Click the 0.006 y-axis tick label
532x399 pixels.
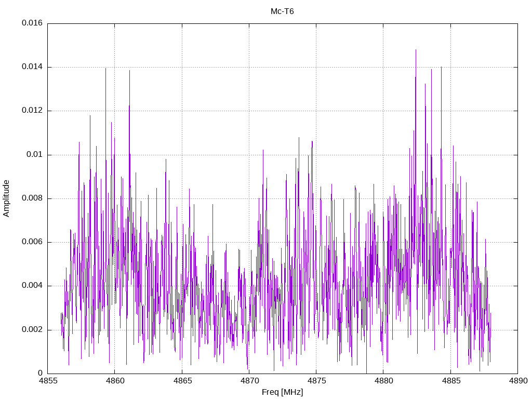(32, 242)
